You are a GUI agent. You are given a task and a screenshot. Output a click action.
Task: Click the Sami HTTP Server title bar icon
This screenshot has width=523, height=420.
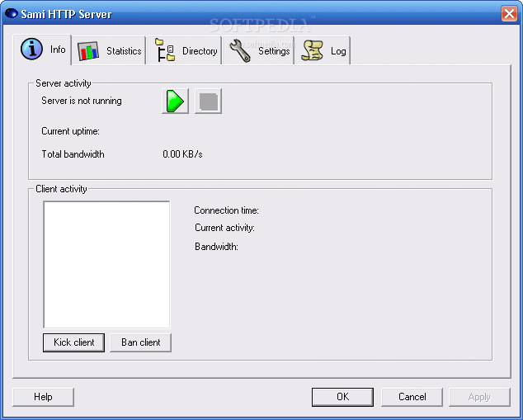coord(12,14)
